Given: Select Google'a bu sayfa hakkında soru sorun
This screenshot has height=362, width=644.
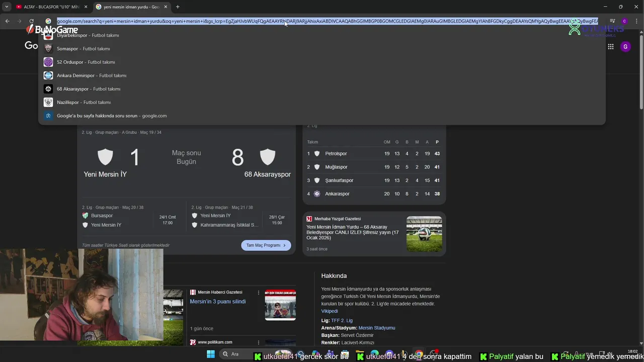Looking at the screenshot, I should (x=322, y=116).
